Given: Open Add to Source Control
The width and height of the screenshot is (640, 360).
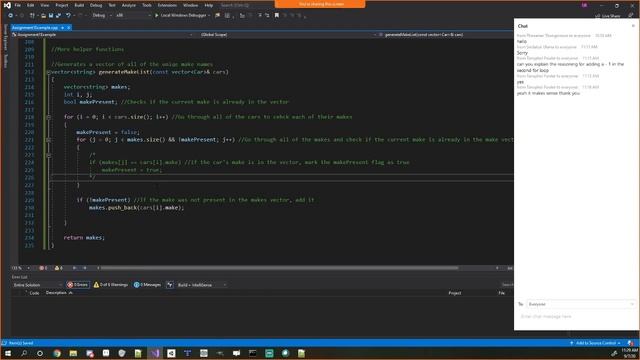Looking at the screenshot, I should 596,343.
